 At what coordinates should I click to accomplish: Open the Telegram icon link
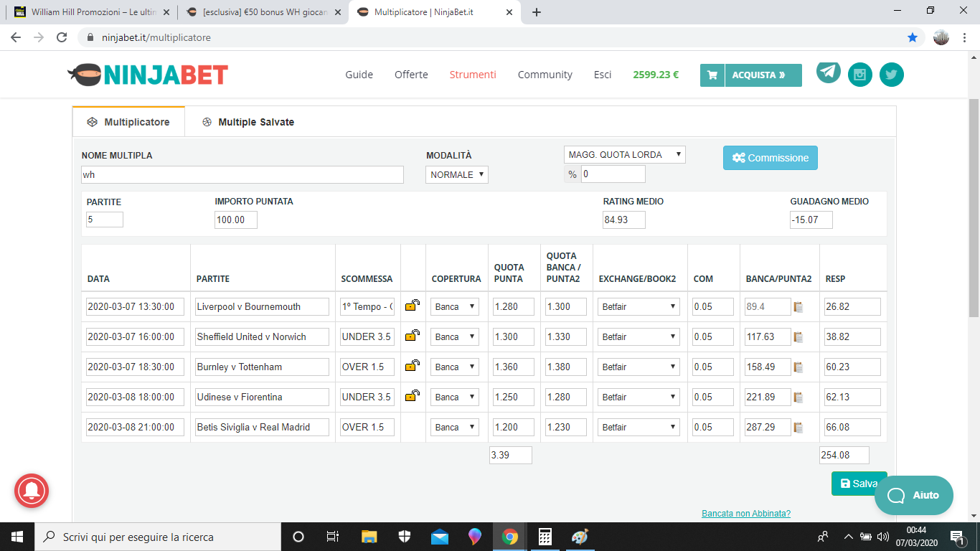tap(829, 72)
